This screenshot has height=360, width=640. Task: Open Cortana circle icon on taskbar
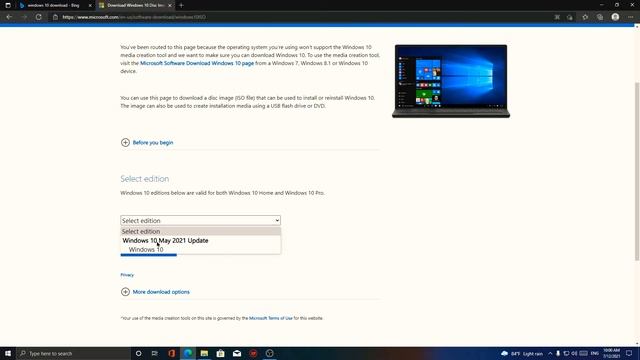coord(138,353)
